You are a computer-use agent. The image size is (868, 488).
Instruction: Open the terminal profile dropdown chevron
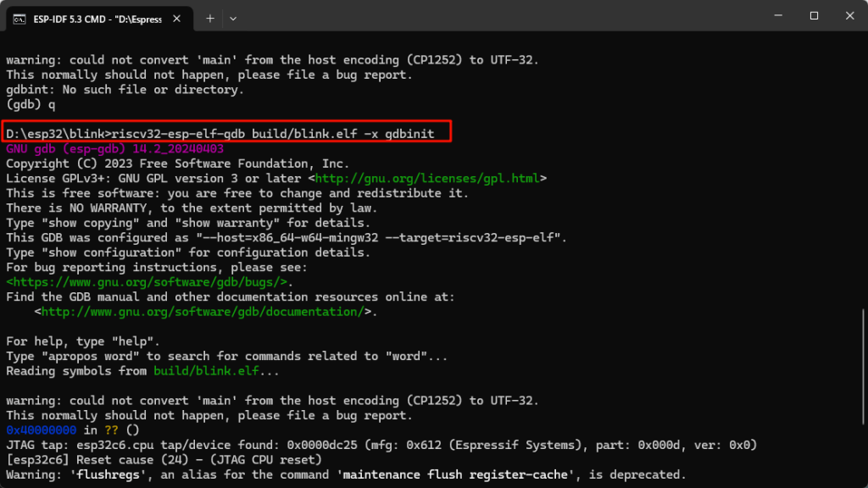(233, 18)
